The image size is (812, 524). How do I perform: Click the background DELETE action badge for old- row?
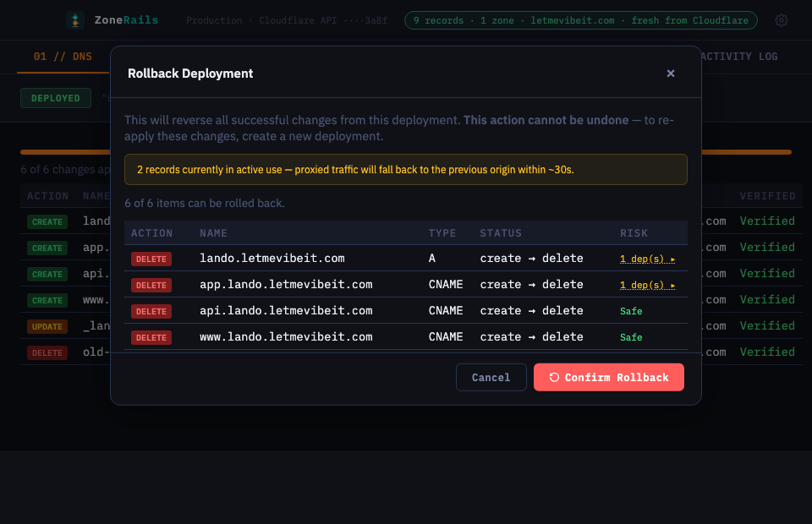click(x=47, y=352)
